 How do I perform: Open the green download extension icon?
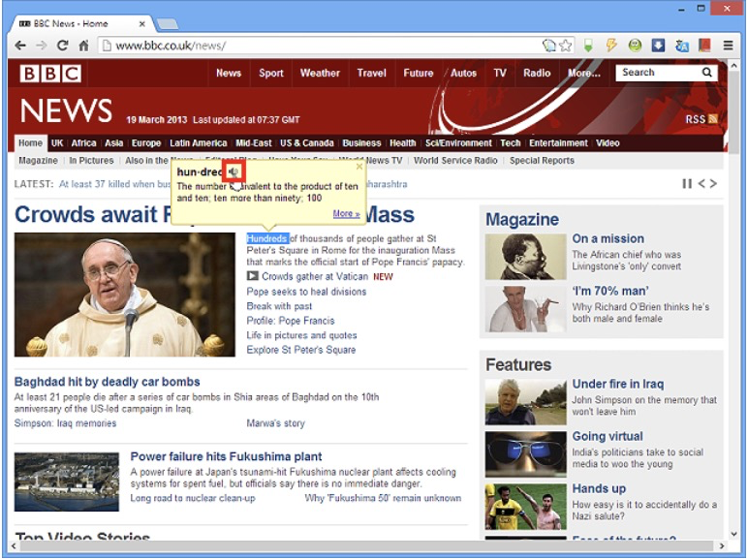589,46
